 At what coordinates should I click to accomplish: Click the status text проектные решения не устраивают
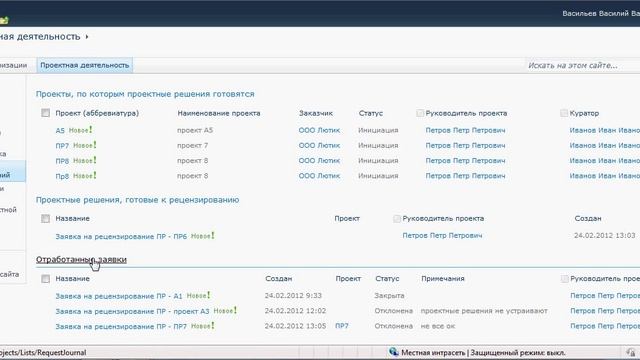(x=484, y=311)
